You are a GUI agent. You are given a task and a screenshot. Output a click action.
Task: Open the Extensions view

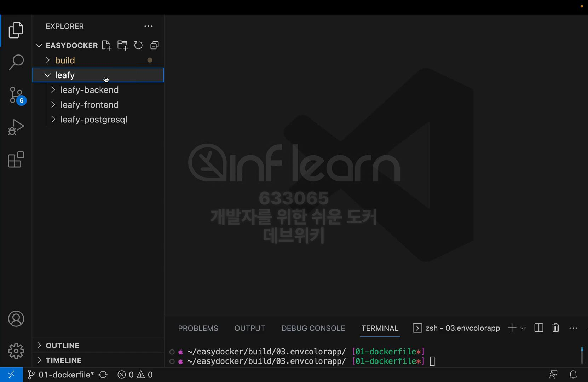(16, 160)
